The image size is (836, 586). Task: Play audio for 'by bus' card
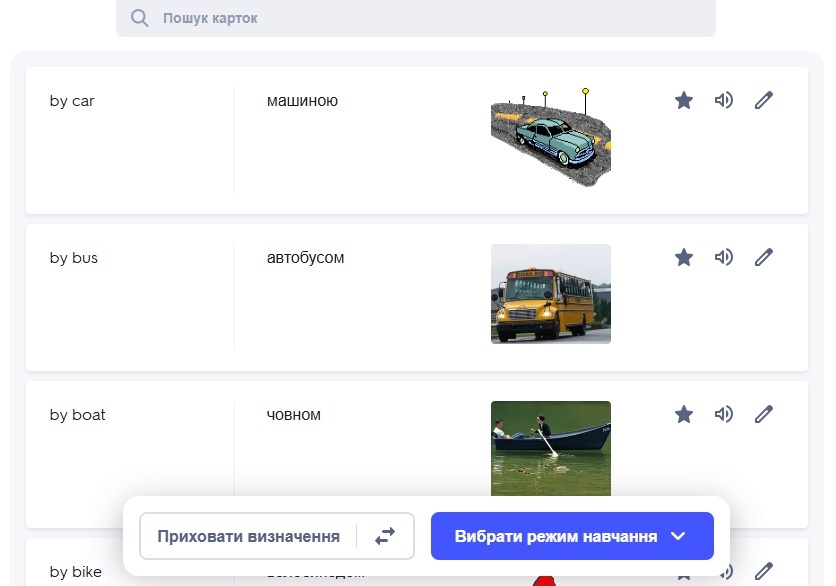click(x=724, y=257)
